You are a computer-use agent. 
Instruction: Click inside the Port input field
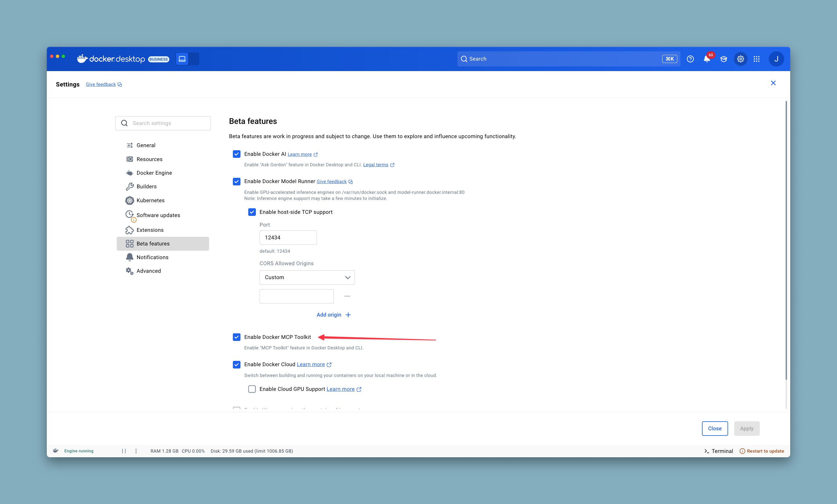[x=288, y=237]
